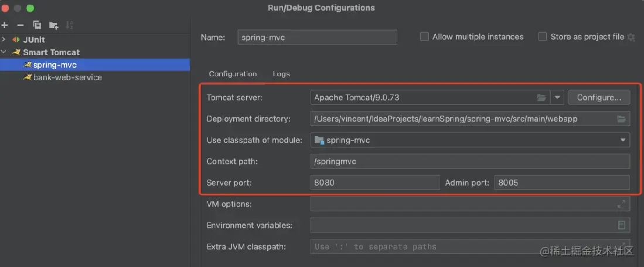Expand the JUnit configuration group

tap(4, 40)
